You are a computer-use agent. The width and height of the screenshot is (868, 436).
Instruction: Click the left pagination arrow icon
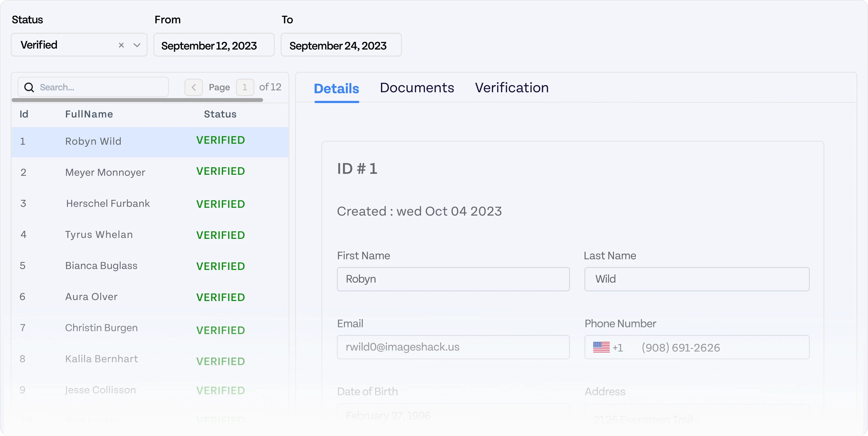click(x=194, y=87)
